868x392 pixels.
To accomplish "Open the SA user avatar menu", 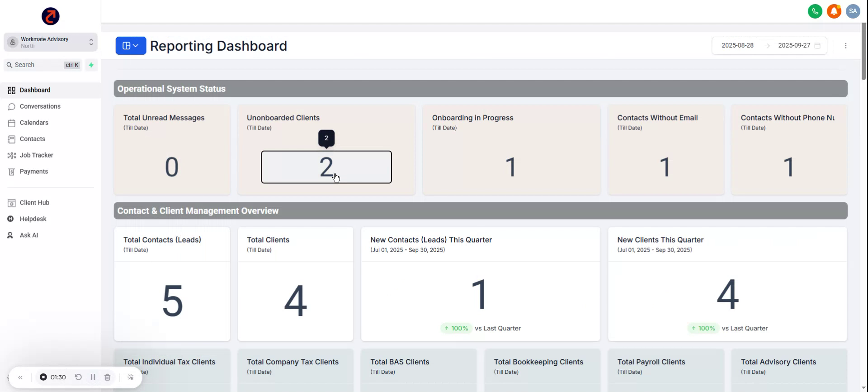I will click(853, 11).
